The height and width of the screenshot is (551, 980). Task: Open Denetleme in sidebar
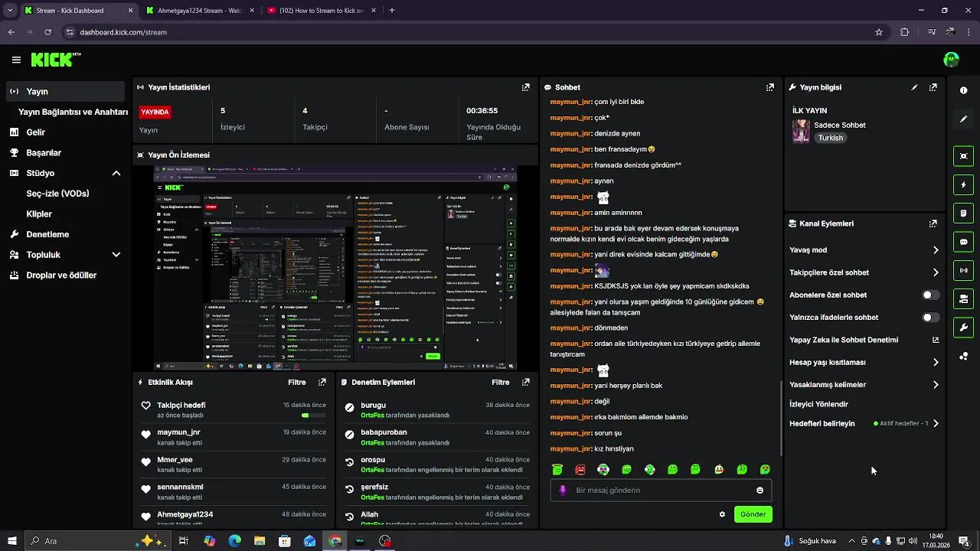pos(47,234)
